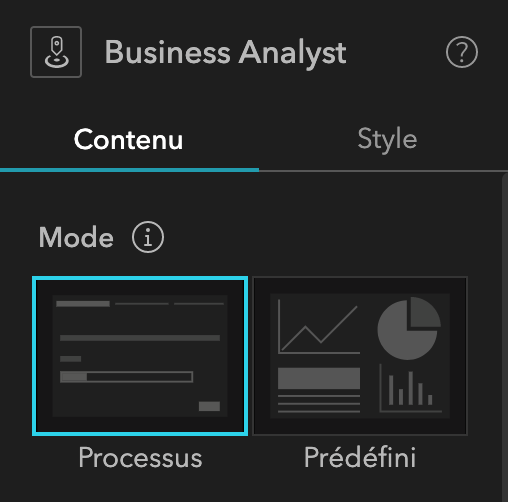508x502 pixels.
Task: Click the Processus label text
Action: click(x=140, y=458)
